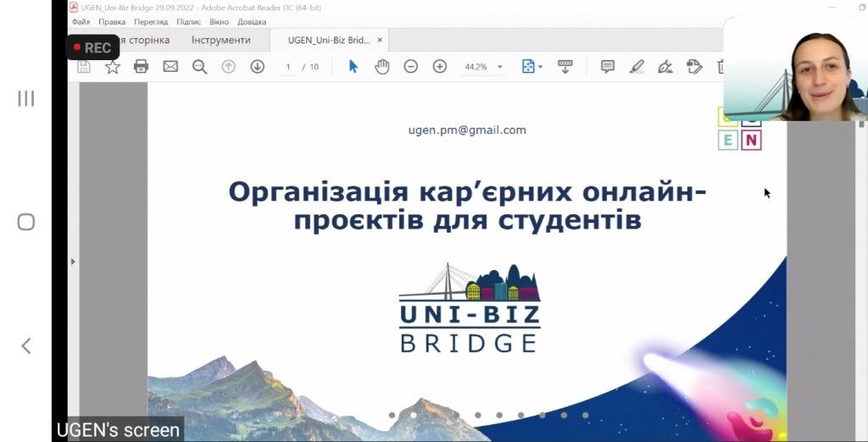Tap the Android recent apps button
The image size is (868, 442).
click(x=26, y=98)
